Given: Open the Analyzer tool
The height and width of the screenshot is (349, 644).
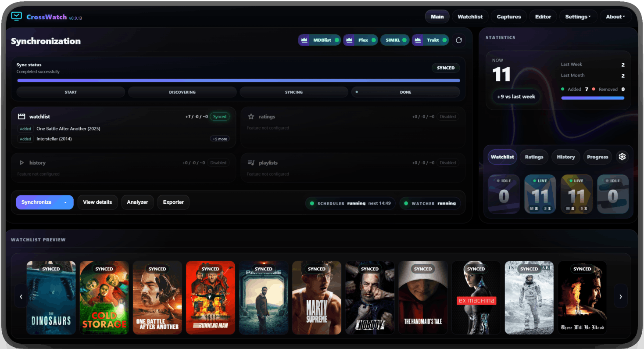Looking at the screenshot, I should (x=137, y=202).
